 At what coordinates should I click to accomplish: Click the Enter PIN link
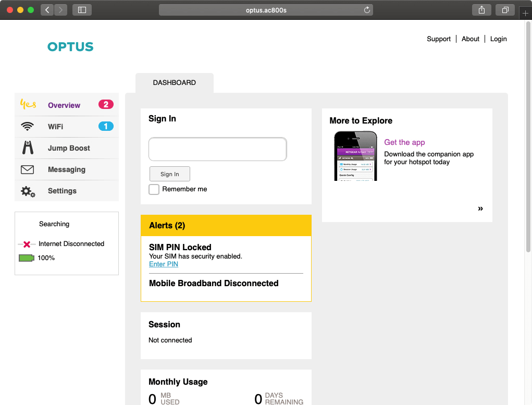click(x=164, y=264)
